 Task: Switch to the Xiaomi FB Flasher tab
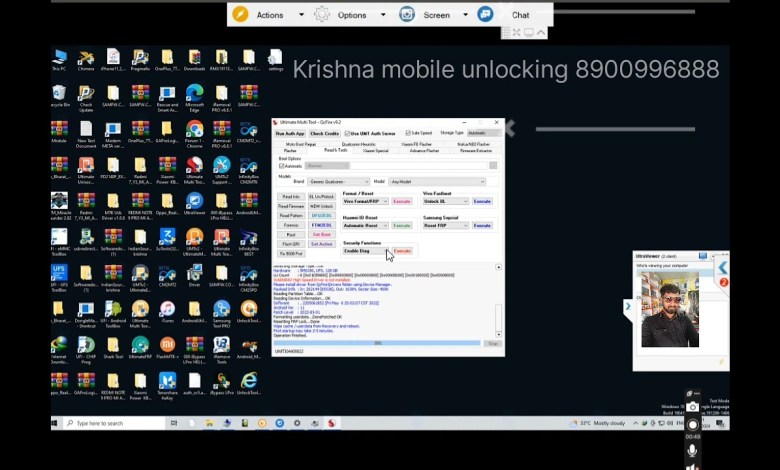tap(417, 144)
